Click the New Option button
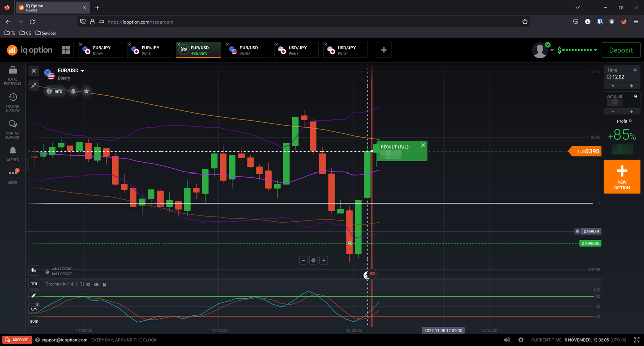This screenshot has width=644, height=346. [x=622, y=177]
